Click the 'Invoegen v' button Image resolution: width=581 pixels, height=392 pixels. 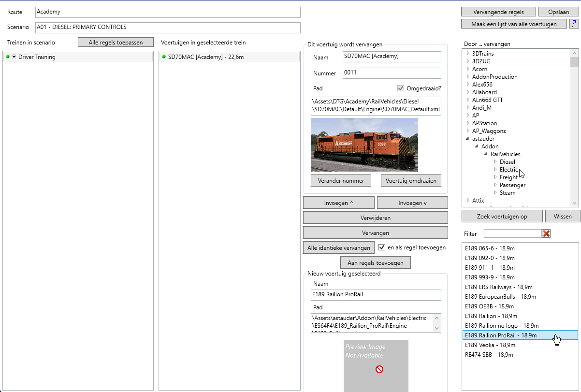point(412,203)
